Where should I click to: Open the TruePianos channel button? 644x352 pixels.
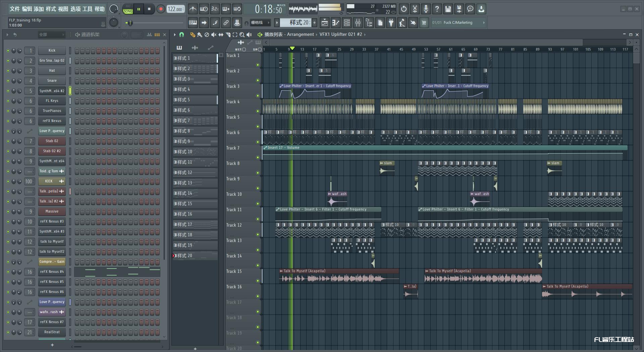click(x=52, y=111)
